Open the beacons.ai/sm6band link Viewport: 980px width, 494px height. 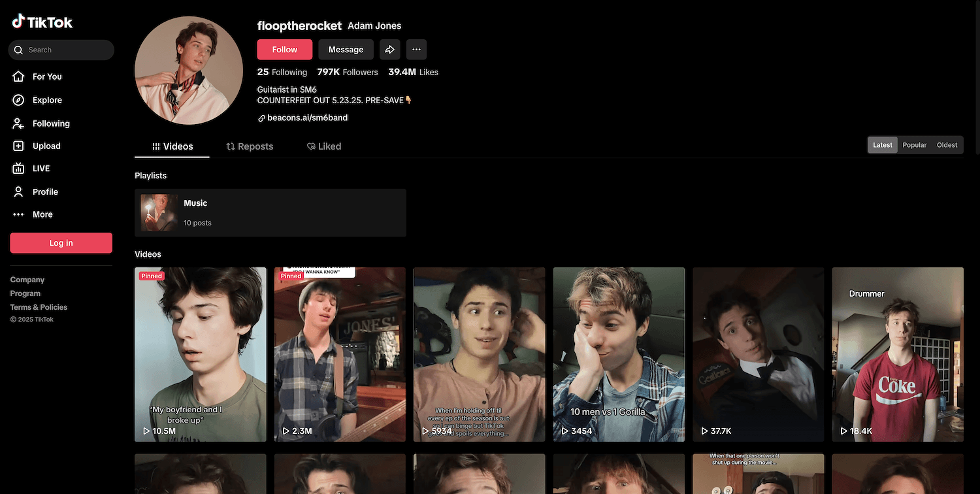307,118
